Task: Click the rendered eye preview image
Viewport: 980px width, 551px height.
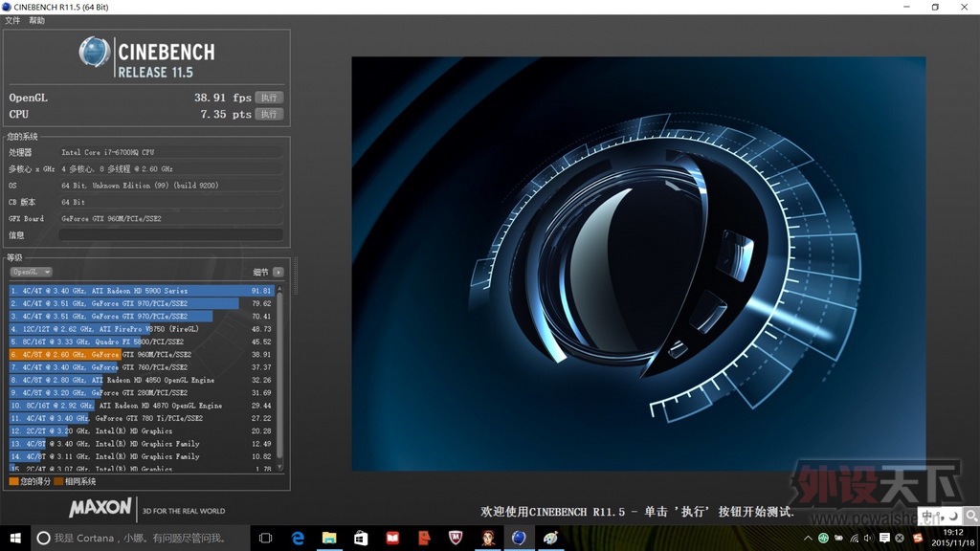Action: click(x=638, y=264)
